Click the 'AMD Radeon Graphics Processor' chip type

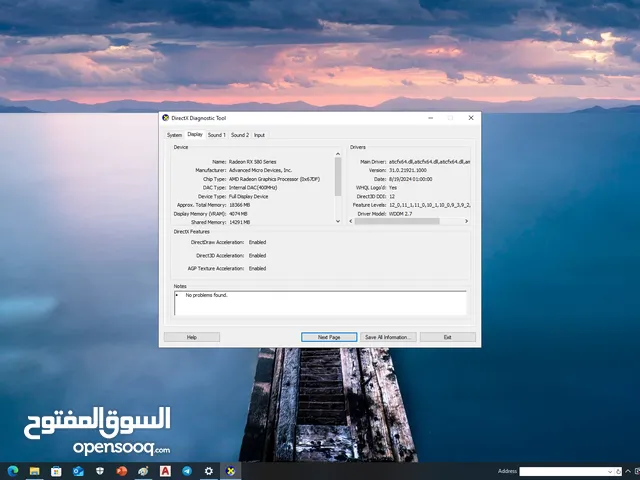click(x=274, y=179)
